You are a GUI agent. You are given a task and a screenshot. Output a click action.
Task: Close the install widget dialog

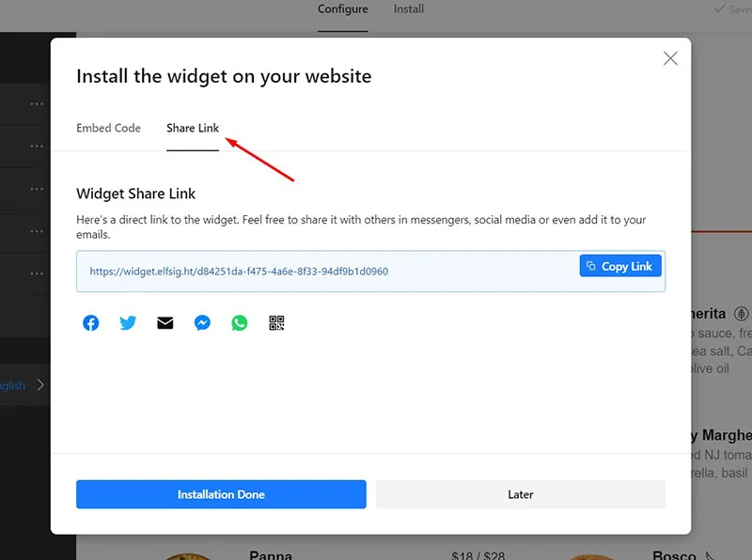pos(670,58)
